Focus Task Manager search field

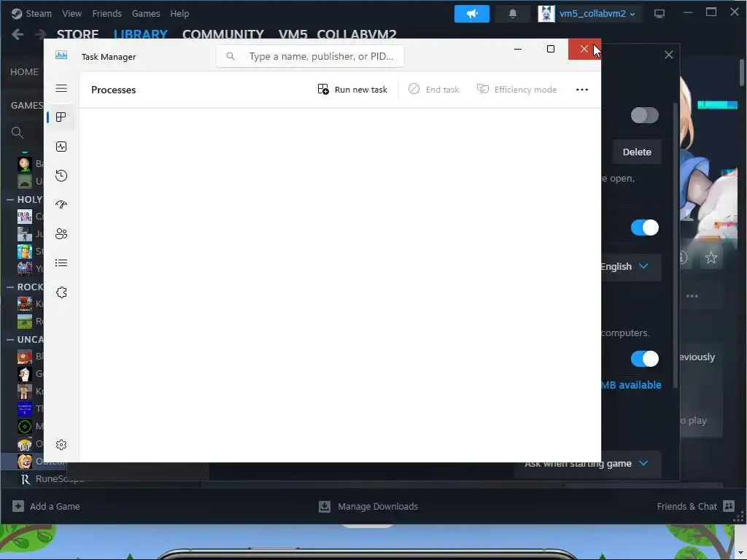(310, 56)
